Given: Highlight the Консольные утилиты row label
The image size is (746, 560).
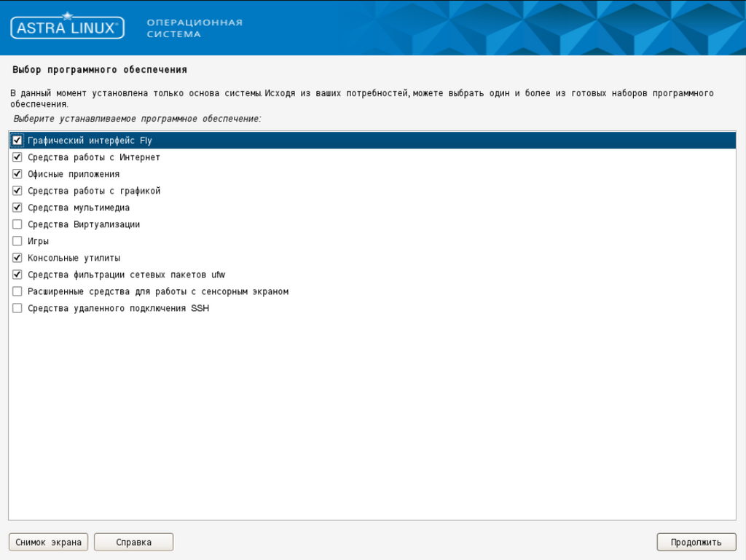Looking at the screenshot, I should [74, 258].
